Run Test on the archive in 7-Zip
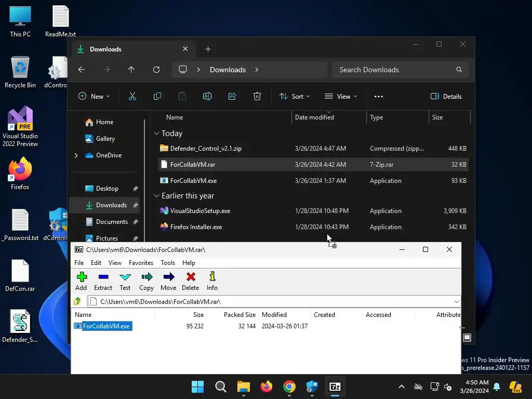 [125, 281]
